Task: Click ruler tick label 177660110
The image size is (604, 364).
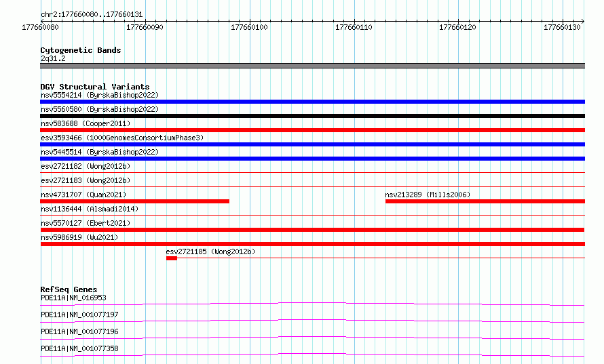Action: click(354, 27)
